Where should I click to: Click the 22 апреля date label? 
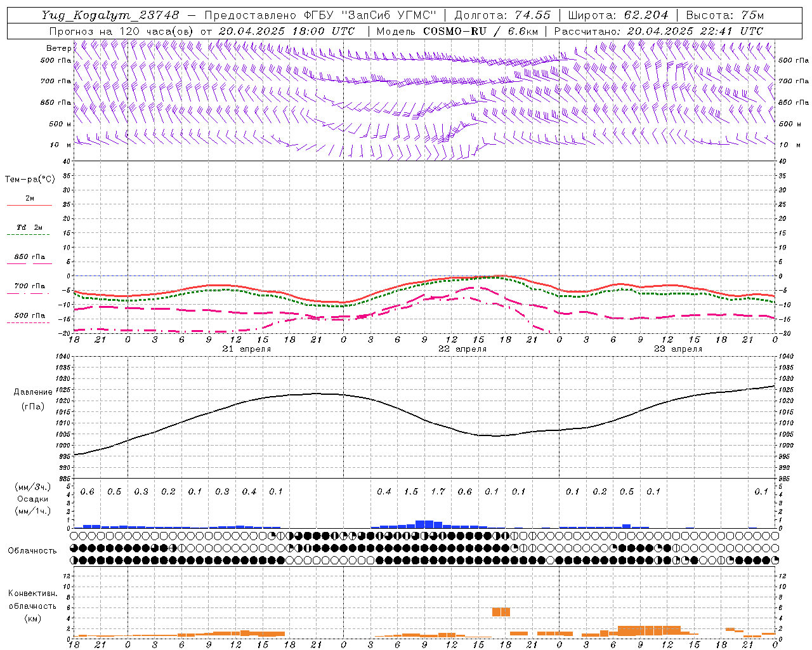coord(462,349)
